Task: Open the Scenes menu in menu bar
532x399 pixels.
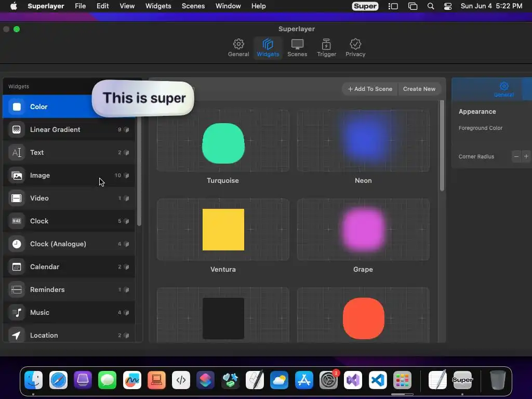Action: tap(193, 6)
